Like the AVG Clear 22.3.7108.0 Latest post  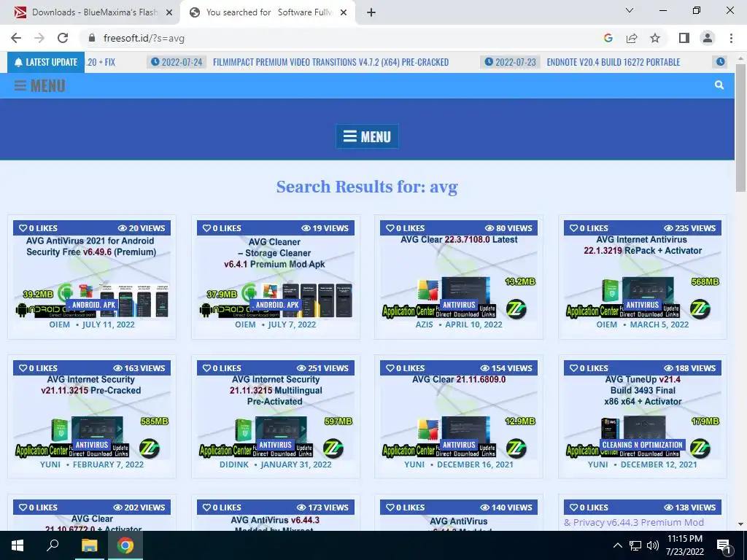[x=405, y=228]
